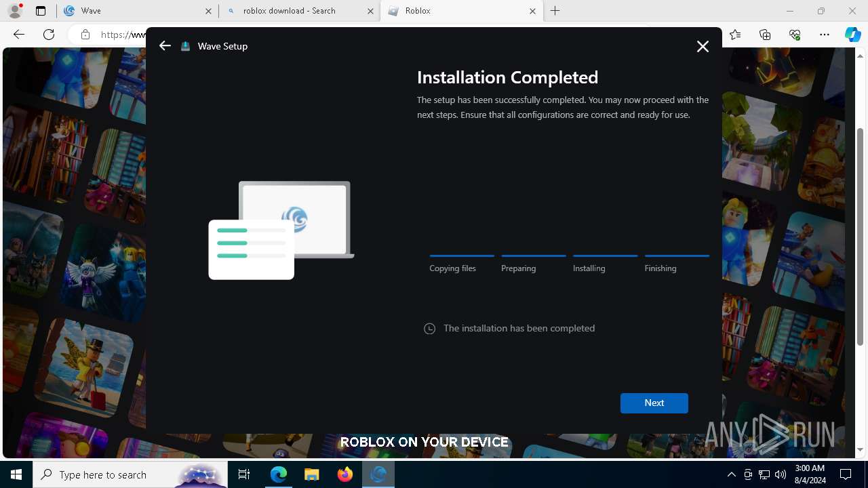Refresh the current page
Image resolution: width=868 pixels, height=488 pixels.
point(49,35)
